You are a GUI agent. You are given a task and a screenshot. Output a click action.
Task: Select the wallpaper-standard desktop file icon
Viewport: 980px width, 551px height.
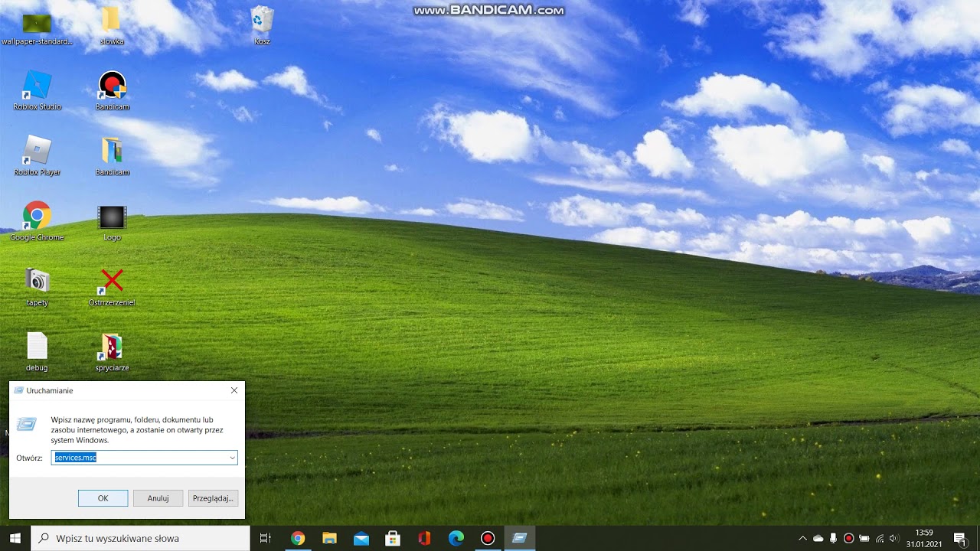tap(37, 26)
